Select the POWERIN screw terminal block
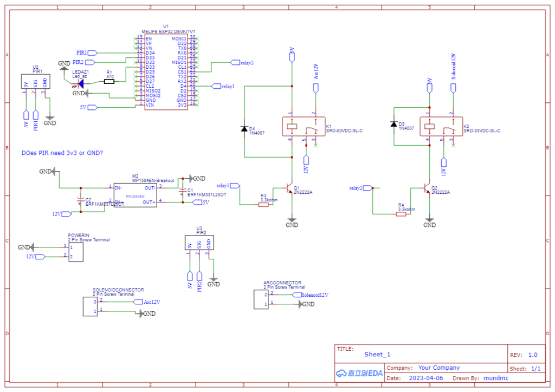Image resolution: width=555 pixels, height=392 pixels. [x=76, y=252]
